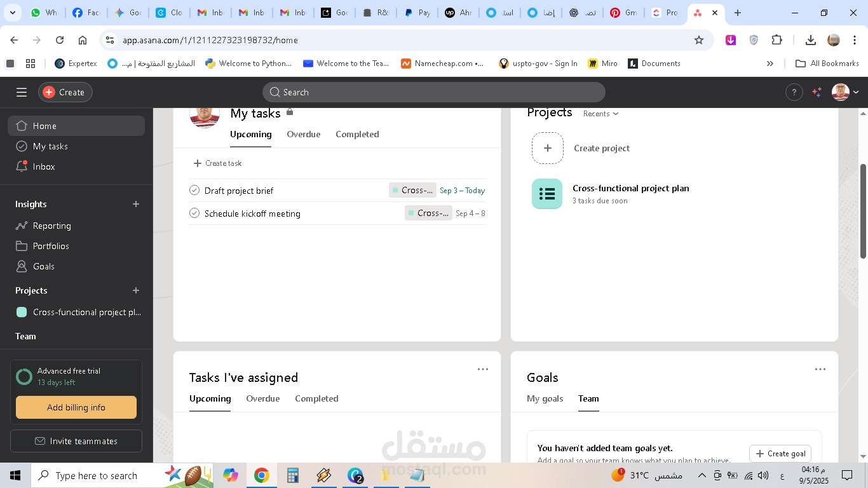Click Sep 4 – 8 due date

470,213
